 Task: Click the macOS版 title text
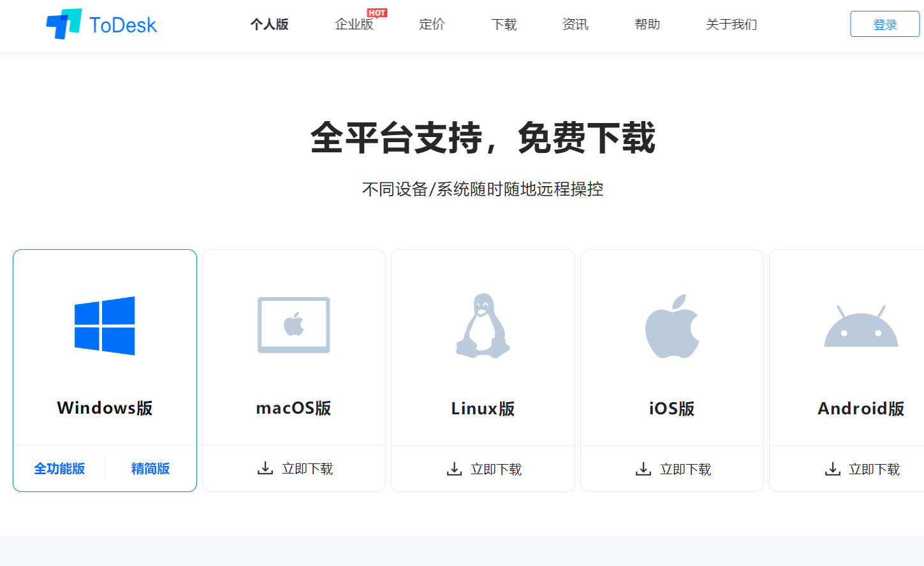point(294,408)
